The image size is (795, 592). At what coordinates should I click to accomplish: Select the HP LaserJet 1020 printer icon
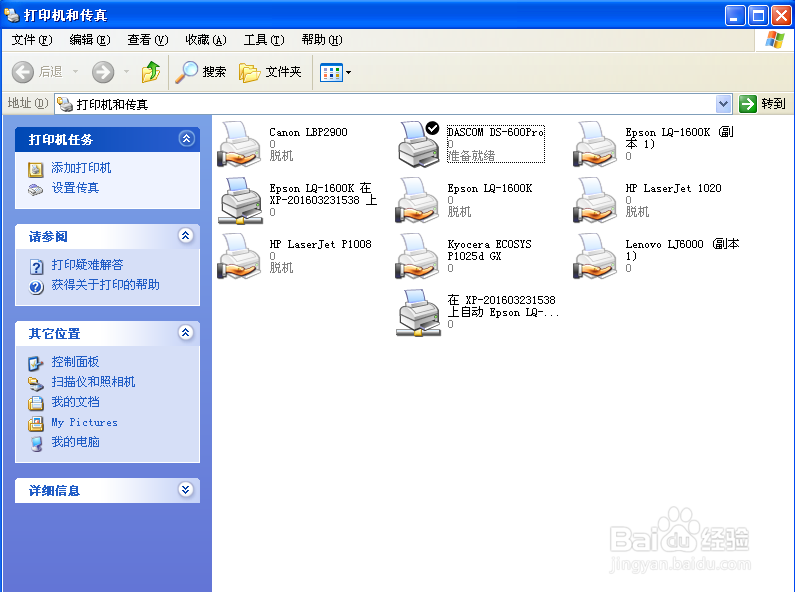point(595,200)
